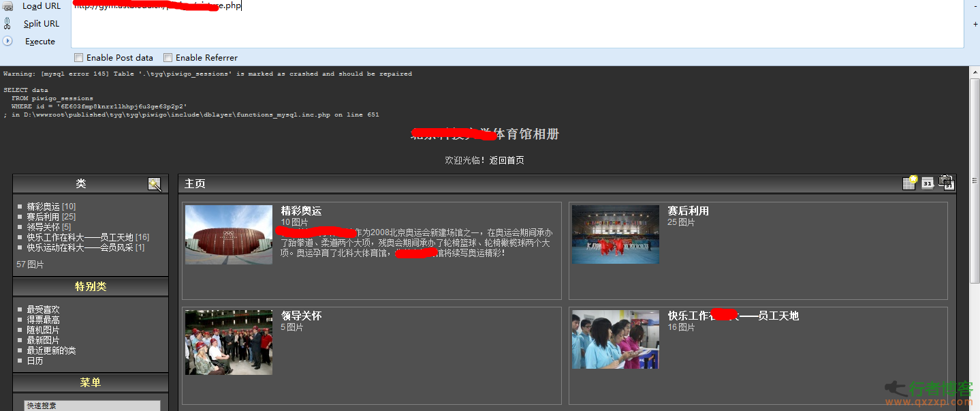Open 精彩奥运 album title in main panel
This screenshot has height=411, width=980.
(301, 211)
